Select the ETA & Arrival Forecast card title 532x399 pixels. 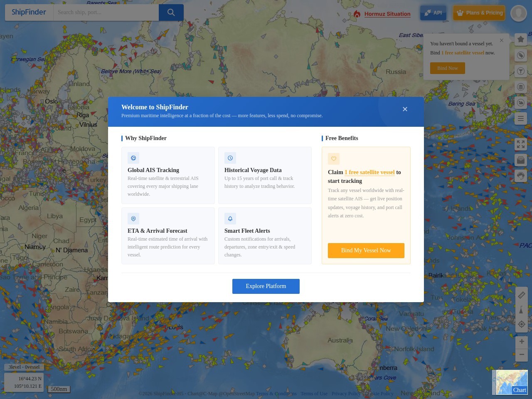coord(158,231)
